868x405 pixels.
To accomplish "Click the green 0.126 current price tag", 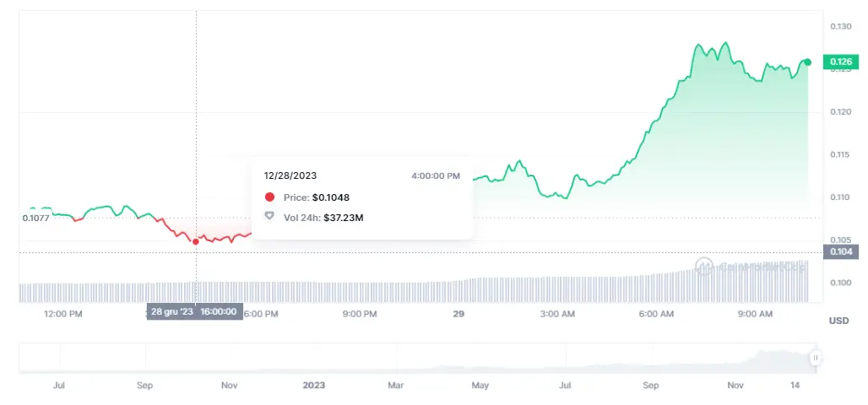I will [841, 62].
